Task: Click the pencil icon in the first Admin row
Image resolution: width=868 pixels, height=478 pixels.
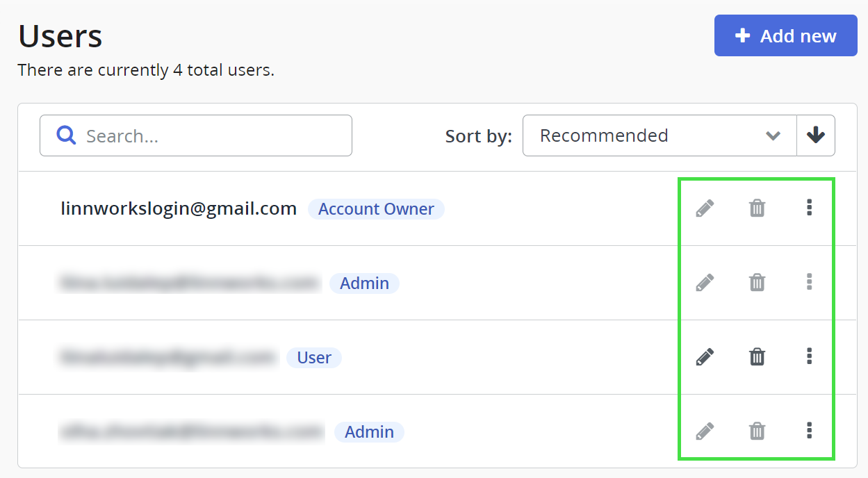Action: click(x=705, y=282)
